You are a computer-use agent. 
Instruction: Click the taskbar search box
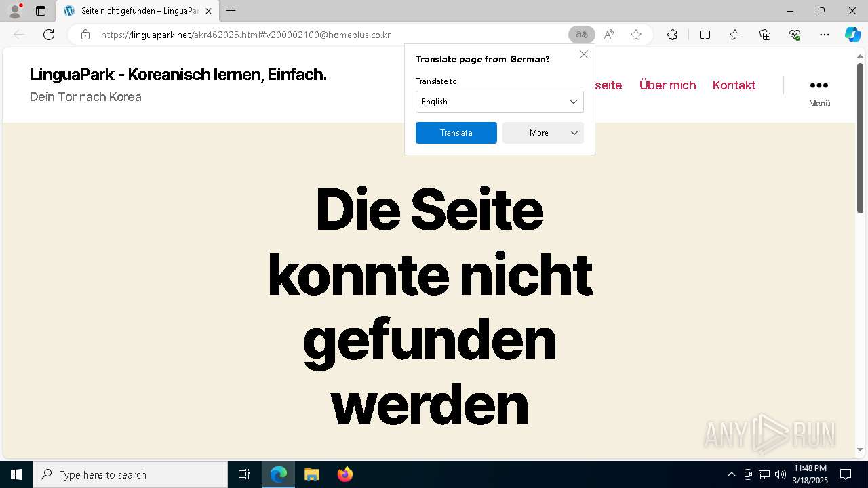click(x=130, y=474)
